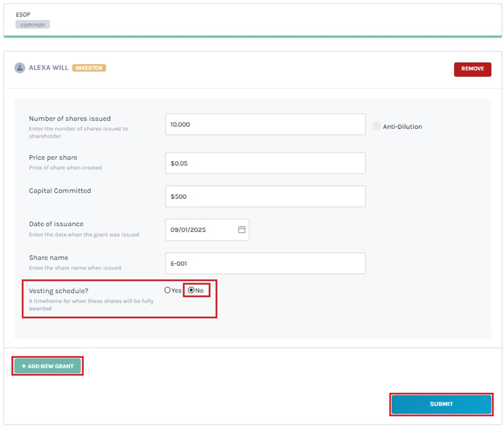Click Alexa Will's avatar icon
This screenshot has width=504, height=426.
[x=20, y=68]
